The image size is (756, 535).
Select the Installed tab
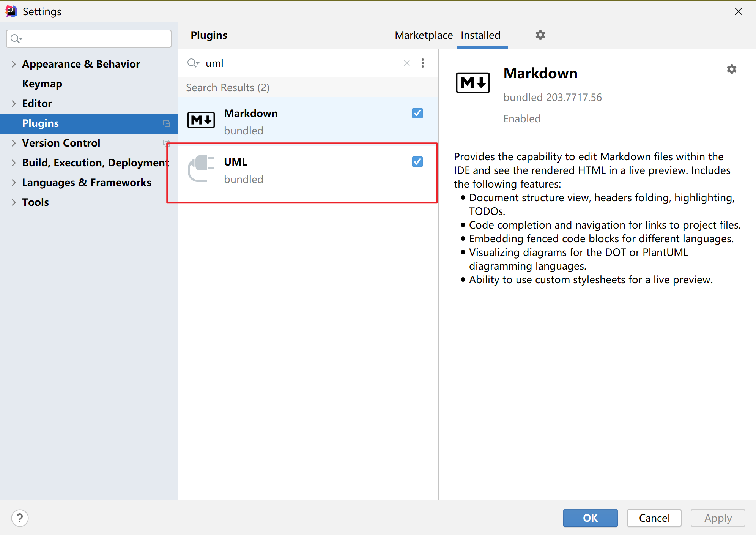coord(480,35)
